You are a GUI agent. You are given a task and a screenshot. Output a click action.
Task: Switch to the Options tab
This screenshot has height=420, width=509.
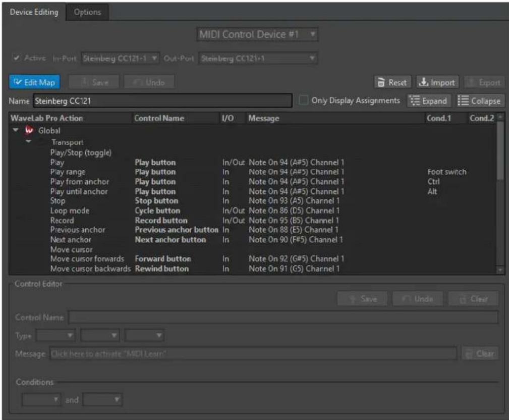87,12
